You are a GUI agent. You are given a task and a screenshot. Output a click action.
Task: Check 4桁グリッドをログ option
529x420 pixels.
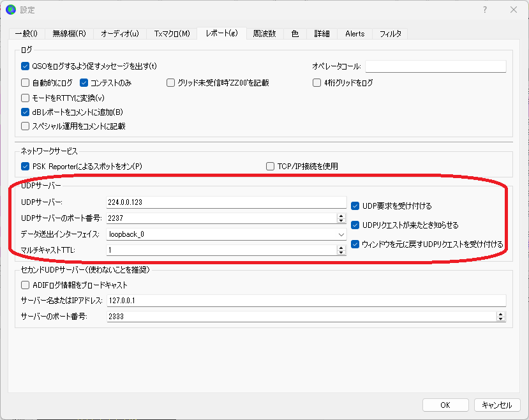point(317,82)
